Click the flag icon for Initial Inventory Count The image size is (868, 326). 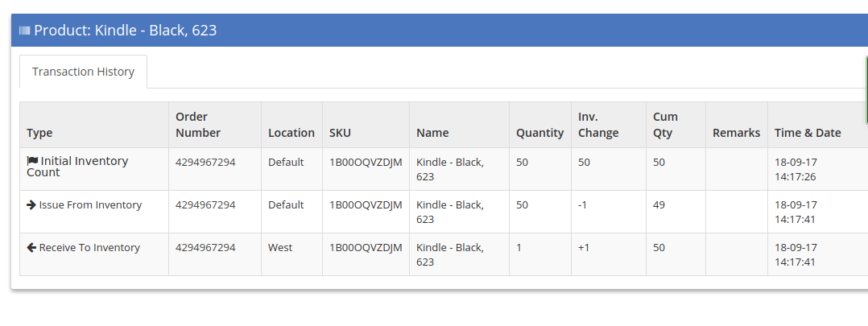coord(32,161)
